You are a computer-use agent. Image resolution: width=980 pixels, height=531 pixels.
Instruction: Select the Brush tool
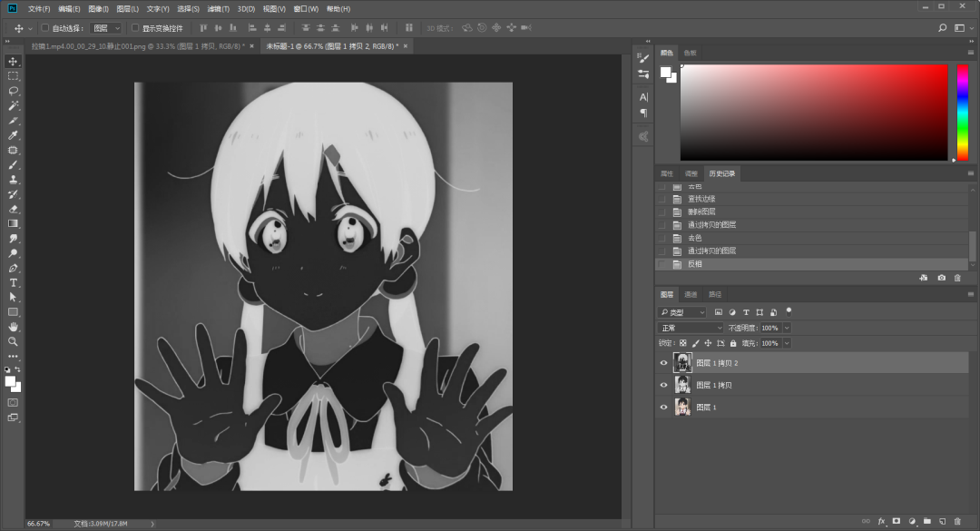coord(13,165)
